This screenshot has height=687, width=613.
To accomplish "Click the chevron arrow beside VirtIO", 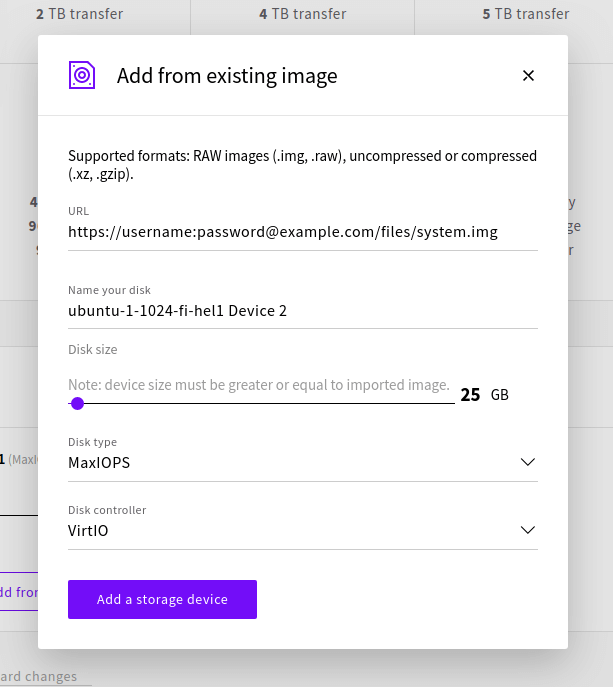I will tap(528, 530).
